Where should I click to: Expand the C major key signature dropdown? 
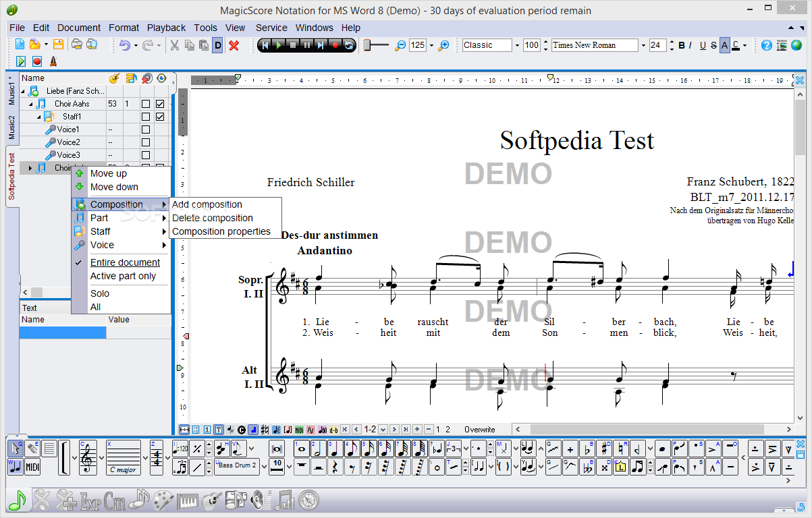tap(145, 457)
